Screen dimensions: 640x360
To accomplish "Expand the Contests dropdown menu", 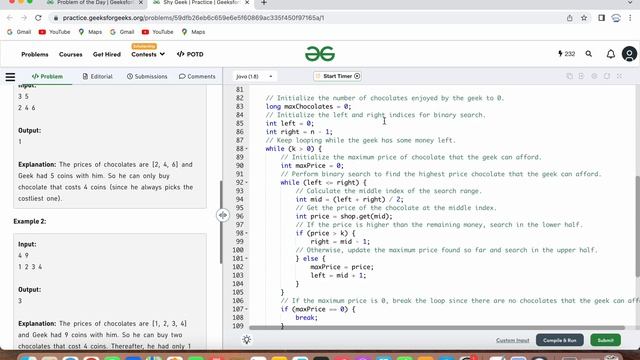I will (x=148, y=54).
